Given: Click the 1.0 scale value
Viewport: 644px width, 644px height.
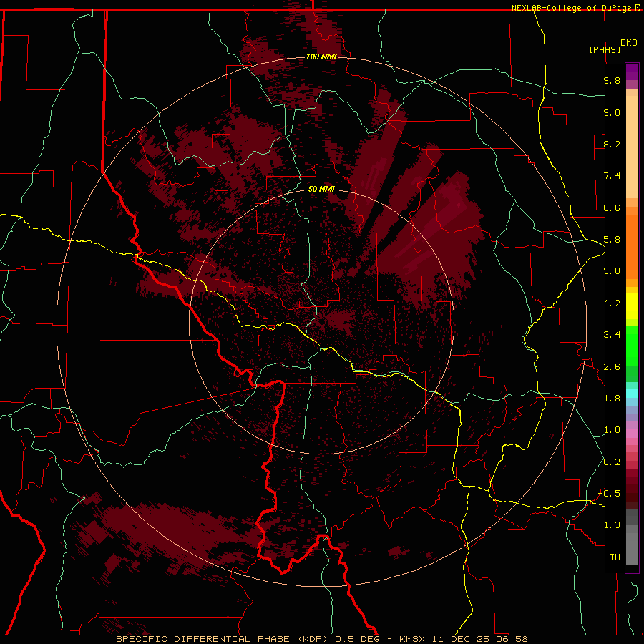Looking at the screenshot, I should 612,430.
